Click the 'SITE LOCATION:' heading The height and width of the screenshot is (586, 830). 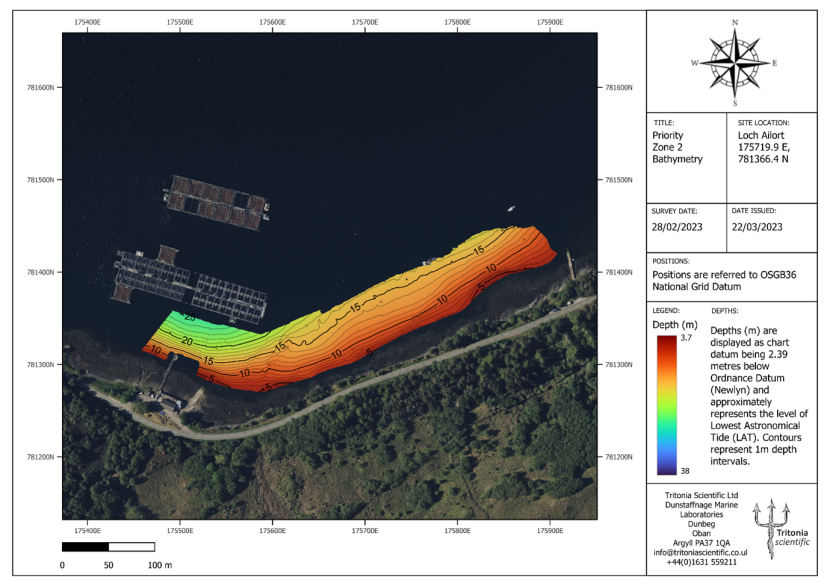tap(763, 123)
